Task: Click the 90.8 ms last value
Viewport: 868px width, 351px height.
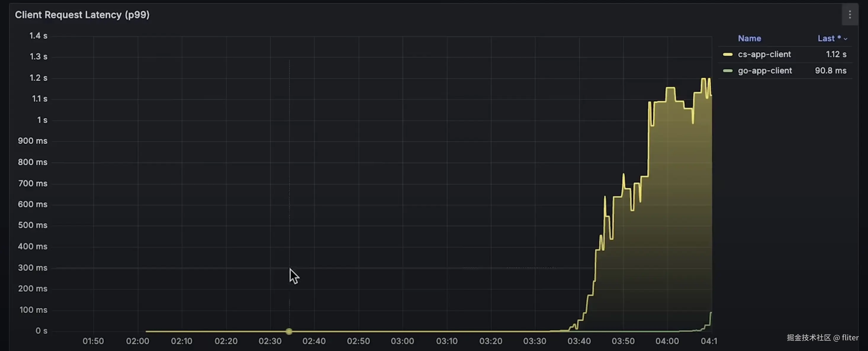Action: point(830,71)
